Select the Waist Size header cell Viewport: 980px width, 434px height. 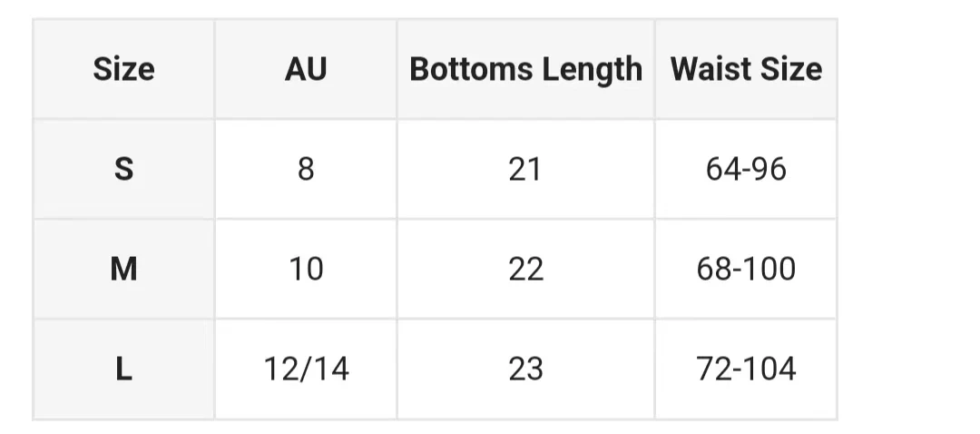coord(746,69)
